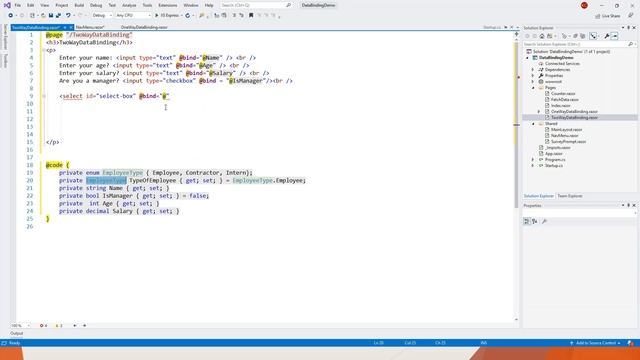Click the Properties wrench icon in Solution Explorer
Viewport: 640px width, 360px height.
tap(607, 36)
